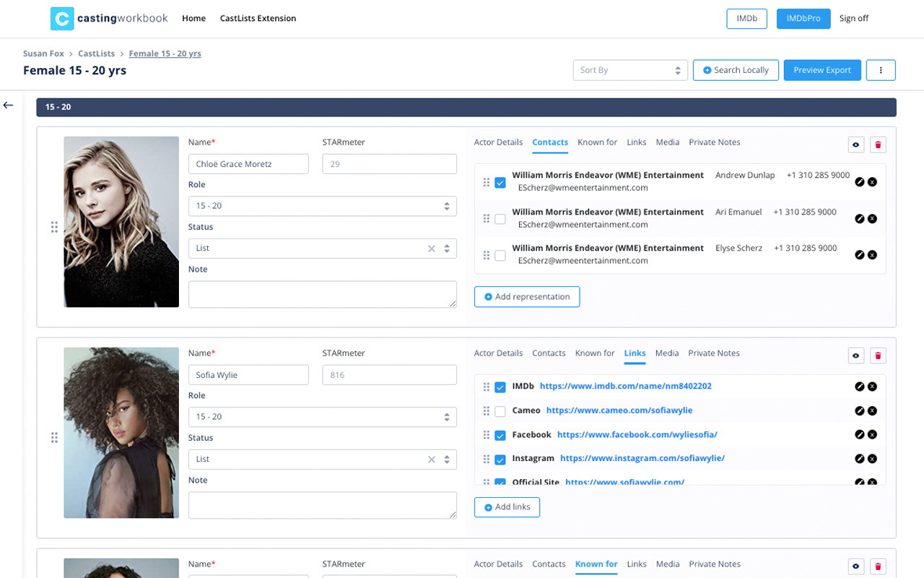
Task: Switch to the Known for tab for Chloë Grace Moretz
Action: (x=597, y=142)
